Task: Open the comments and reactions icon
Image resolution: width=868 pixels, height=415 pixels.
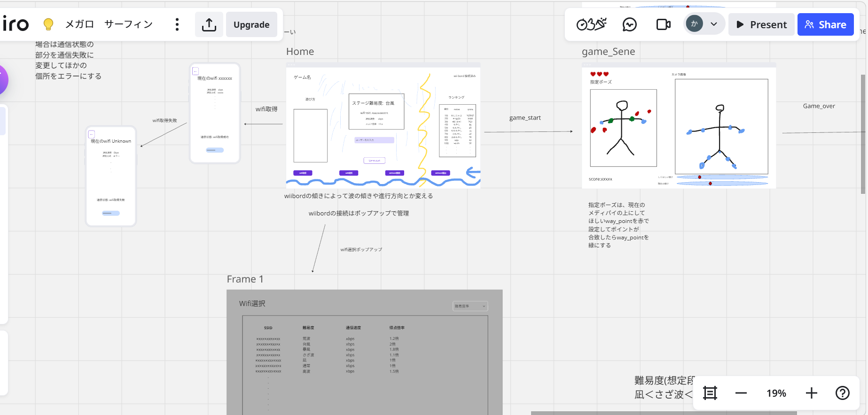Action: pyautogui.click(x=629, y=24)
